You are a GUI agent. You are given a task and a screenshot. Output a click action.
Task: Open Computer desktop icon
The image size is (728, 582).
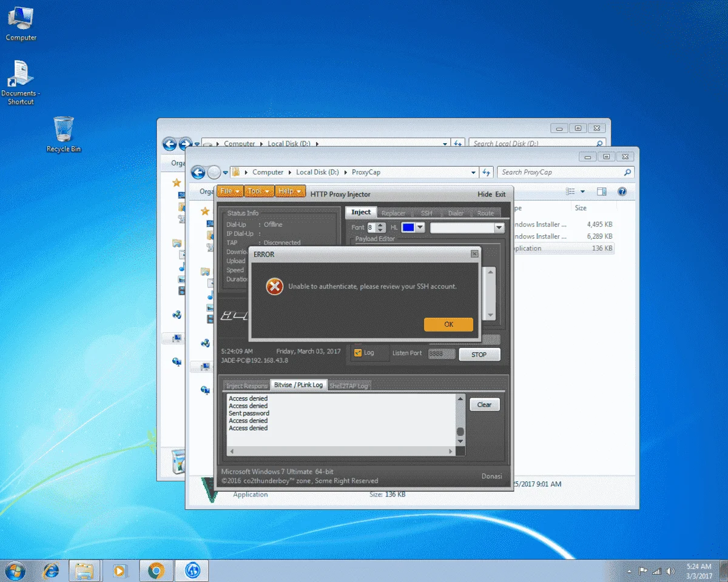pyautogui.click(x=21, y=24)
